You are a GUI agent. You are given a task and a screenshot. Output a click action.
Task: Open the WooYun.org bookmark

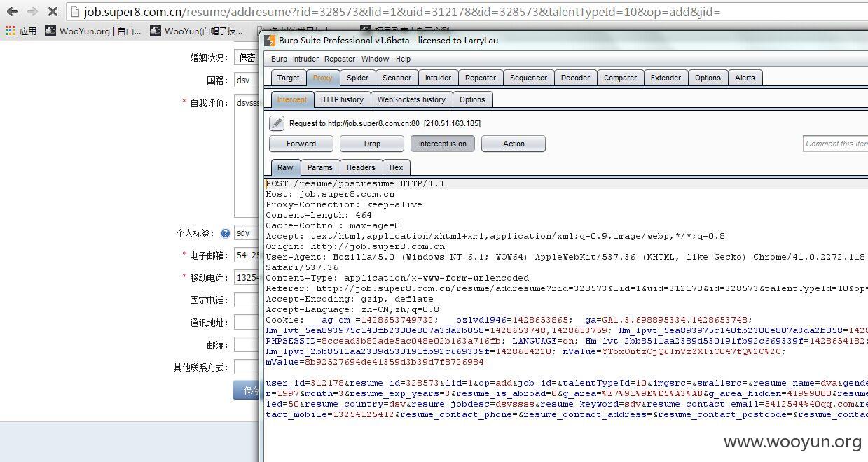click(x=92, y=31)
